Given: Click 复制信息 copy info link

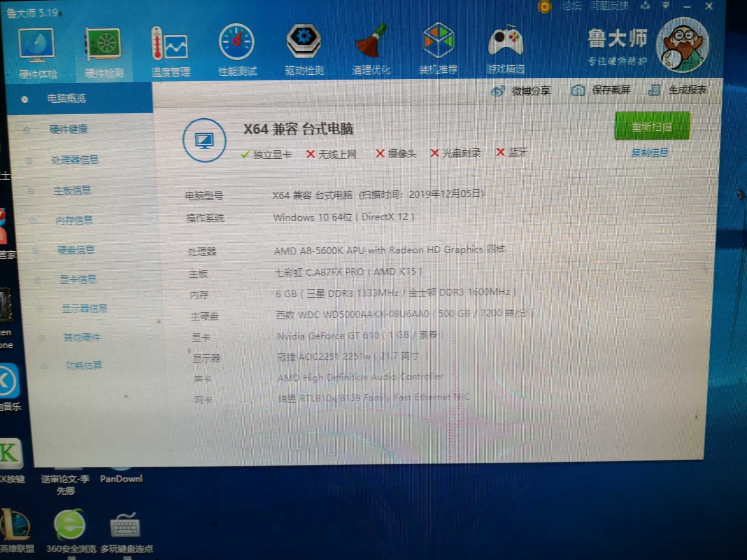Looking at the screenshot, I should pos(649,153).
